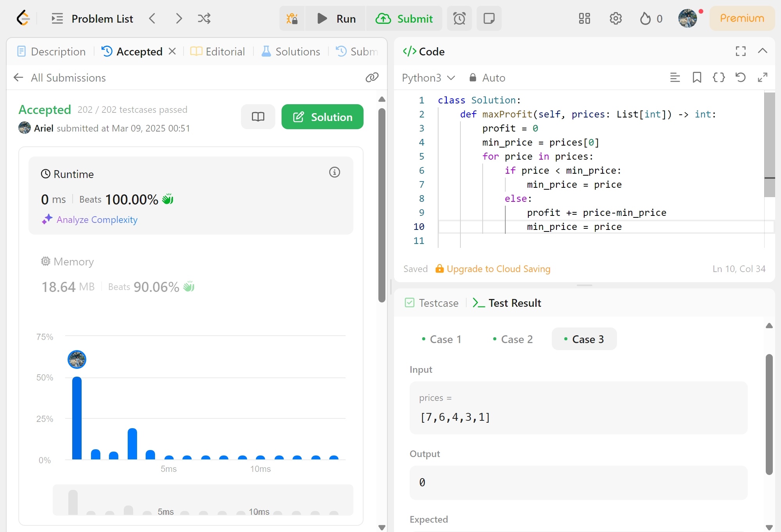This screenshot has width=781, height=532.
Task: Click the 'Ln 10, Col 34' status text
Action: pyautogui.click(x=739, y=269)
